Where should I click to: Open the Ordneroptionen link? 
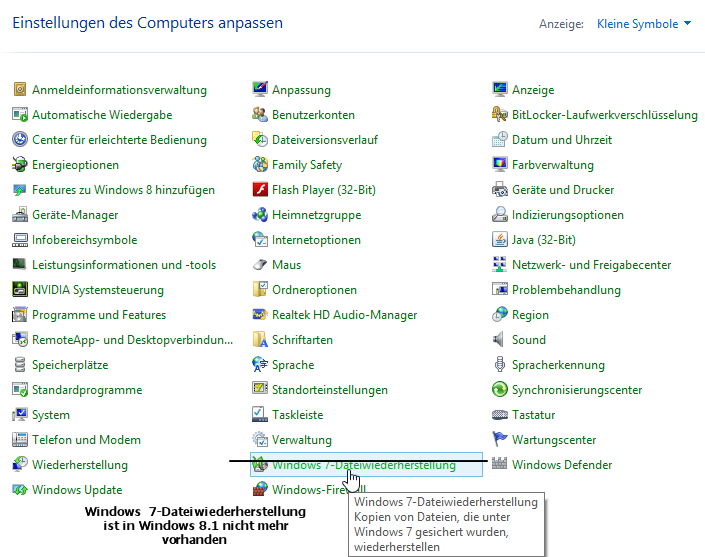[314, 290]
